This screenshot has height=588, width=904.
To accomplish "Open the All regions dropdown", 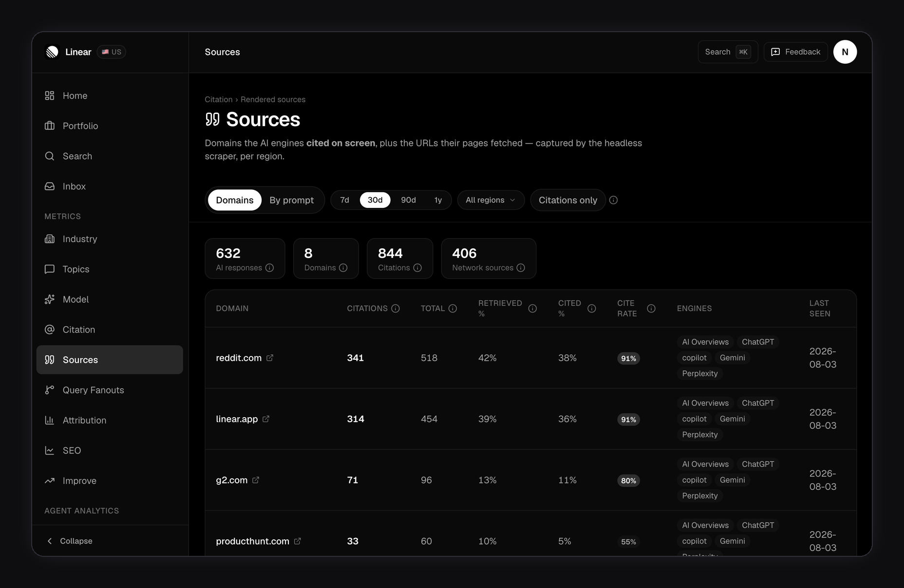I will pyautogui.click(x=490, y=200).
